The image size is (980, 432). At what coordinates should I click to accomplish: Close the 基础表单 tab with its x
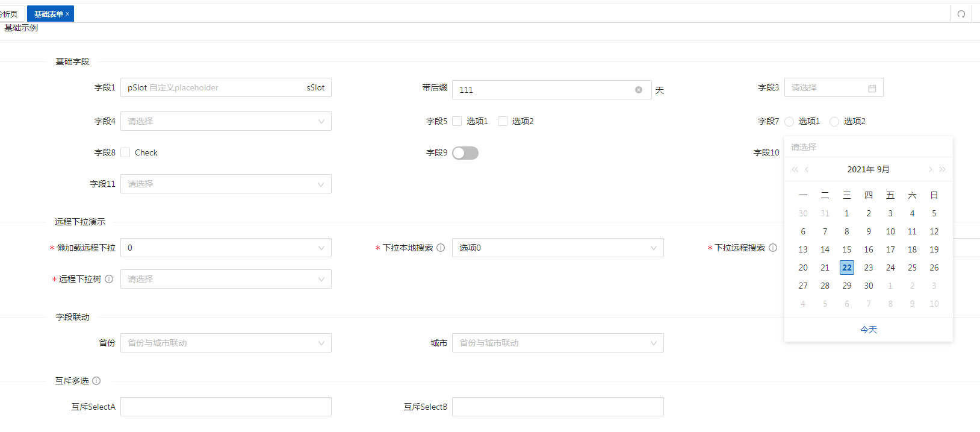click(67, 14)
